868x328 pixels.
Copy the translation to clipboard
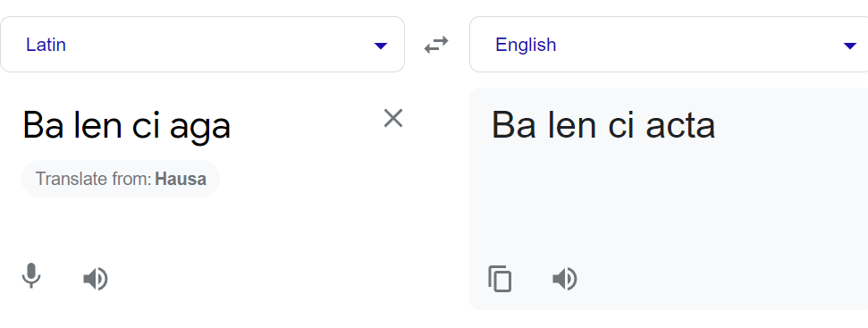500,279
